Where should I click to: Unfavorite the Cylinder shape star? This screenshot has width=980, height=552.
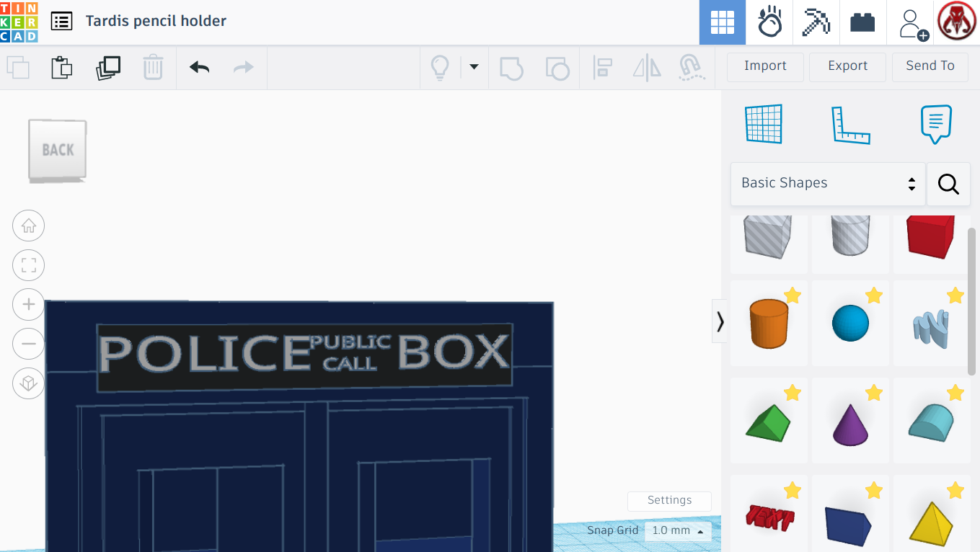click(x=793, y=295)
